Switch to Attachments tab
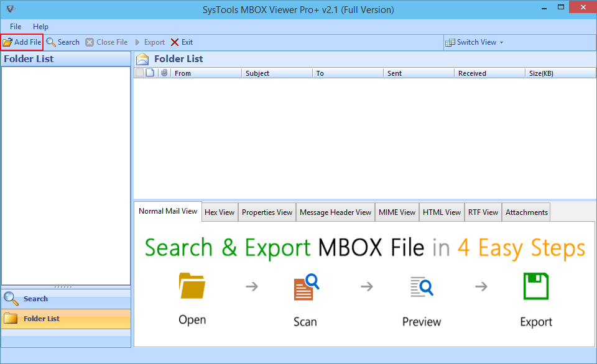Viewport: 597px width, 364px height. 527,212
